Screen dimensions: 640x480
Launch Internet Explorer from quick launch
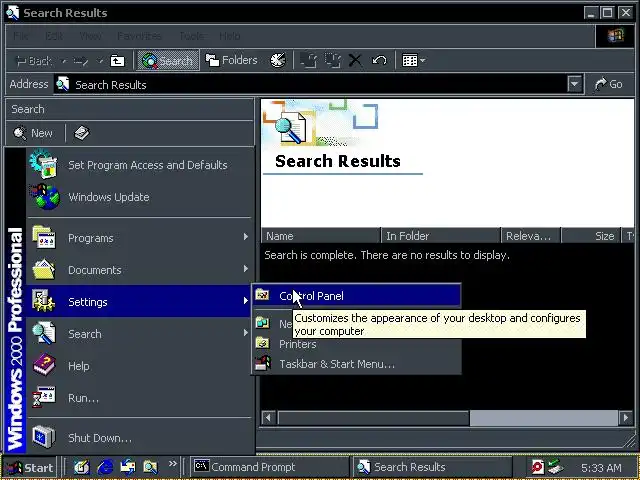pyautogui.click(x=105, y=467)
